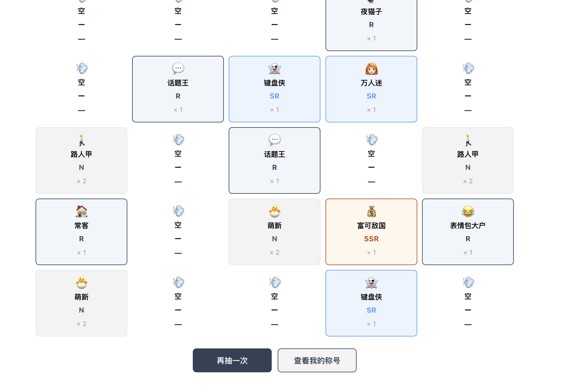Click the chick icon on bottom-left 萌新 card
Viewport: 570px width, 392px height.
pyautogui.click(x=81, y=283)
